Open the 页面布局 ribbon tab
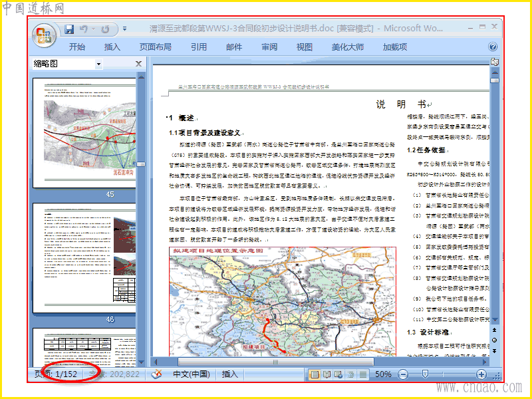The height and width of the screenshot is (399, 532). (x=156, y=47)
